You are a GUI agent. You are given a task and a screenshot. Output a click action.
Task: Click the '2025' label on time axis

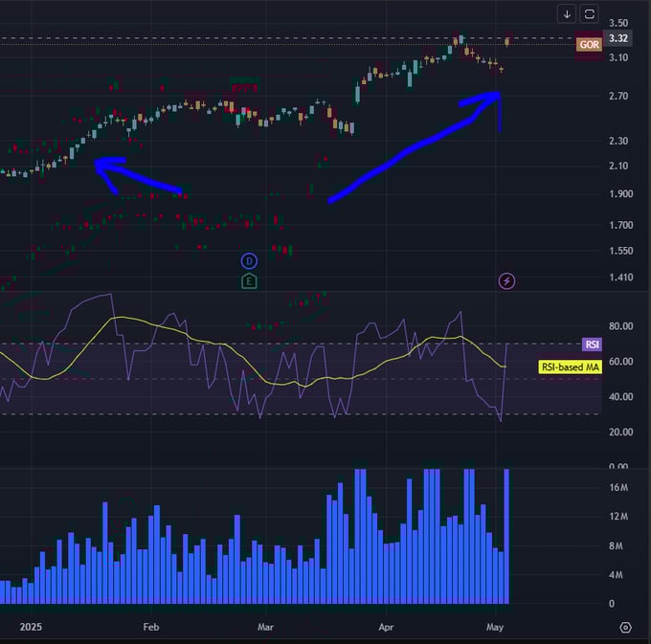tap(32, 627)
